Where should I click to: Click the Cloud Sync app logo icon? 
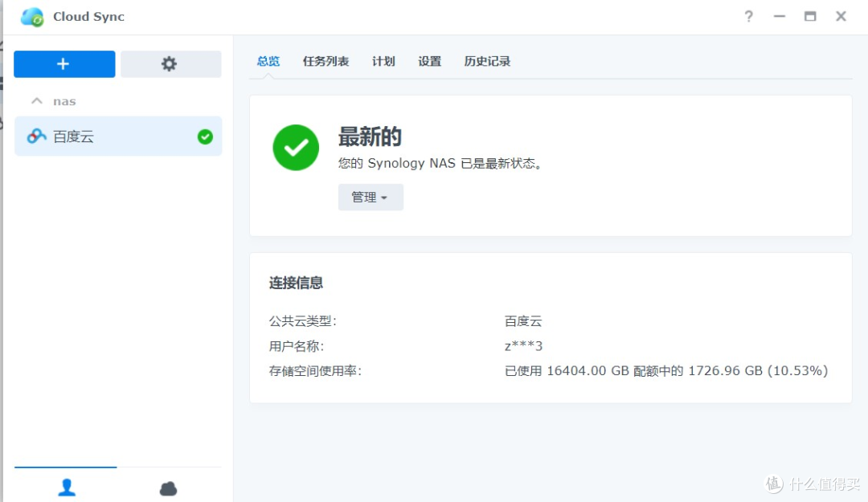tap(32, 17)
